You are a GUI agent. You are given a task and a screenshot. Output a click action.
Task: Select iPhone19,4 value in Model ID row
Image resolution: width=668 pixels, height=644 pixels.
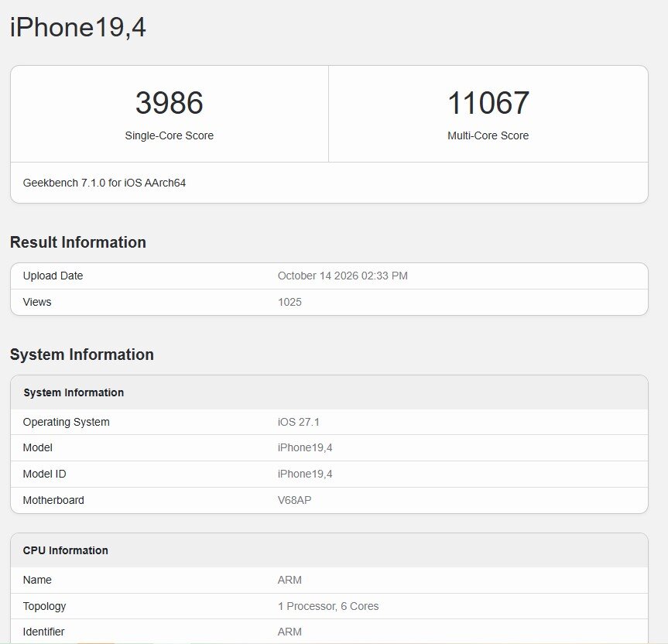(x=305, y=474)
